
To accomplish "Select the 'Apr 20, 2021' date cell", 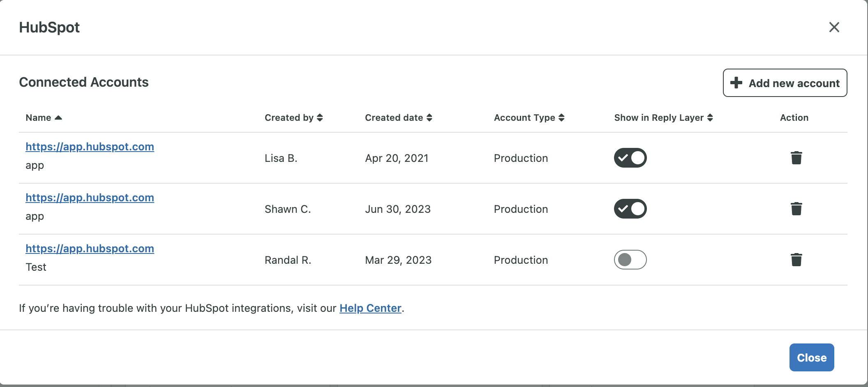I will [x=397, y=158].
